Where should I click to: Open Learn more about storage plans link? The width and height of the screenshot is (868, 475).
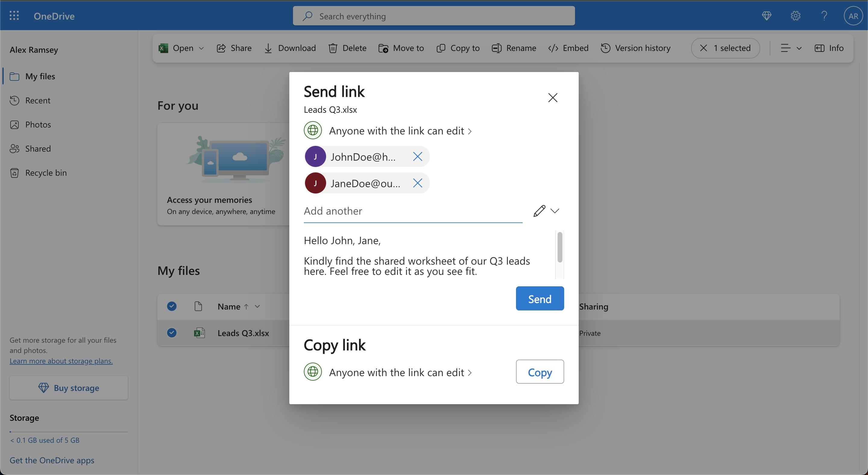point(61,361)
